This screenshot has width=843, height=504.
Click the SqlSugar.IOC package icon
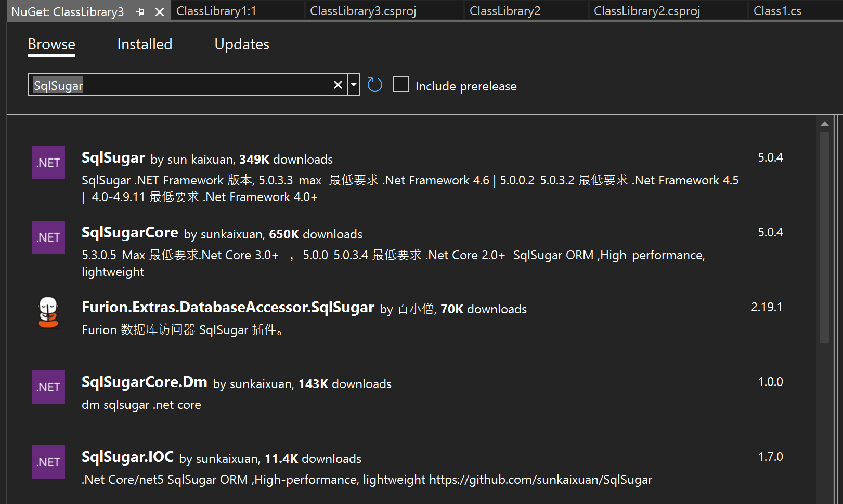click(x=48, y=462)
